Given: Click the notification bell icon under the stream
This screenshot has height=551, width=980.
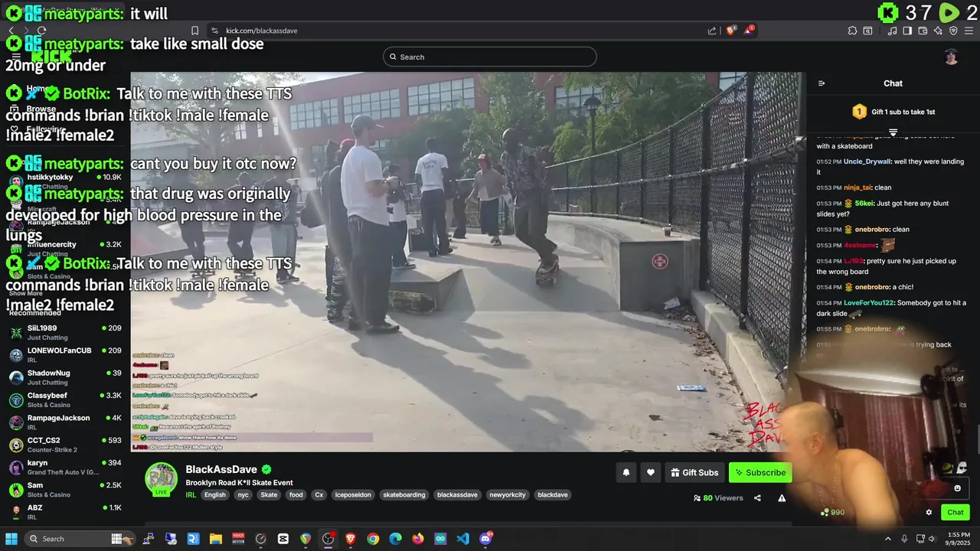Looking at the screenshot, I should 626,473.
